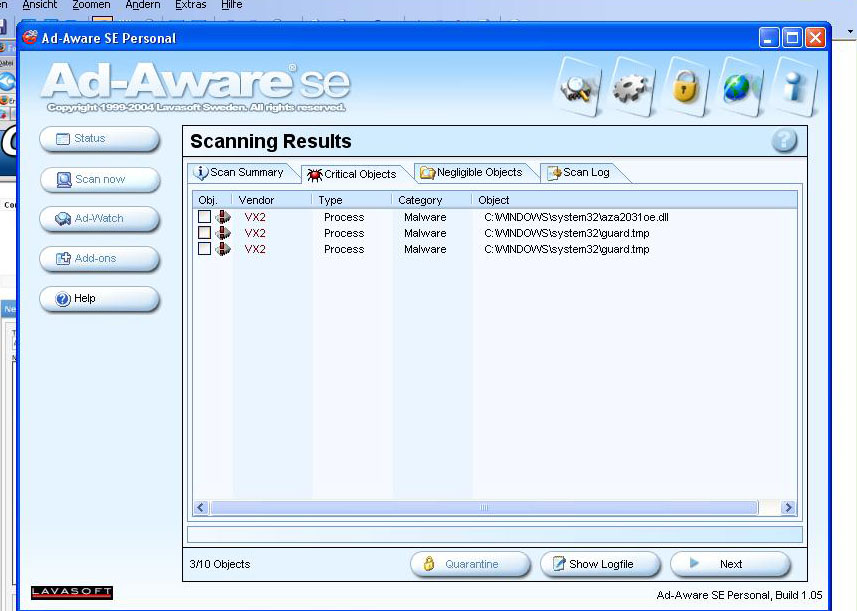
Task: Click the horizontal scrollbar right arrow
Action: pyautogui.click(x=788, y=508)
